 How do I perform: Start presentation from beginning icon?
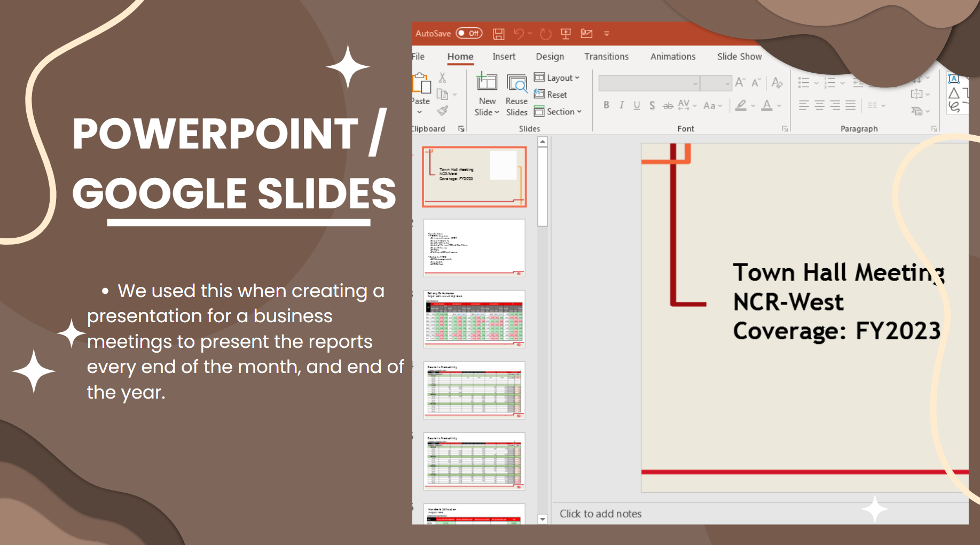566,34
